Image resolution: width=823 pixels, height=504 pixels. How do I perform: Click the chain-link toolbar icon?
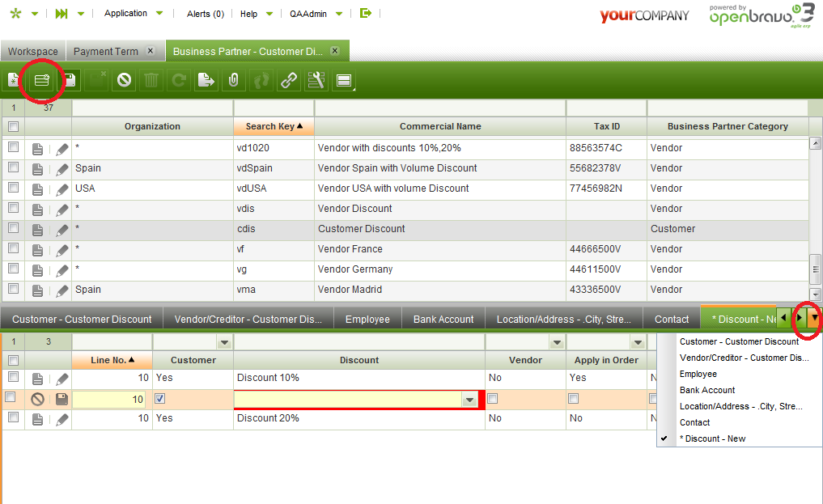click(x=289, y=80)
